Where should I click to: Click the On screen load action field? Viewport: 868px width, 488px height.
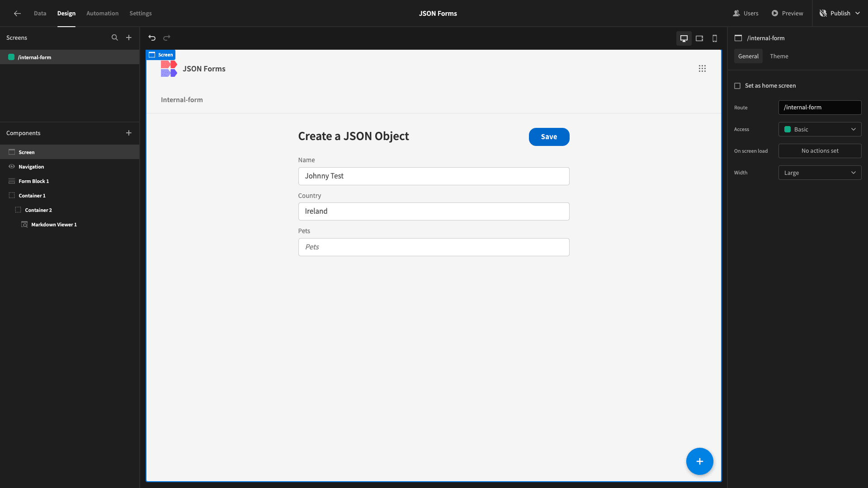click(x=820, y=151)
